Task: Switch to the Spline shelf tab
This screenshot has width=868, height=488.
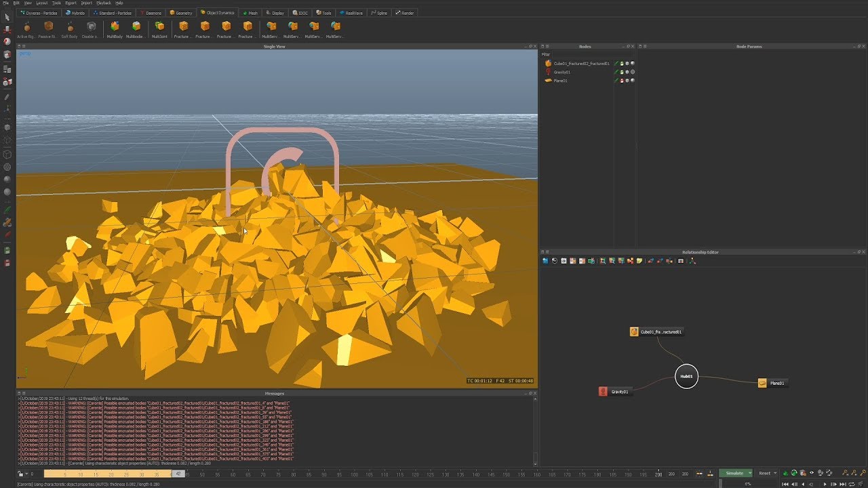Action: pos(379,13)
